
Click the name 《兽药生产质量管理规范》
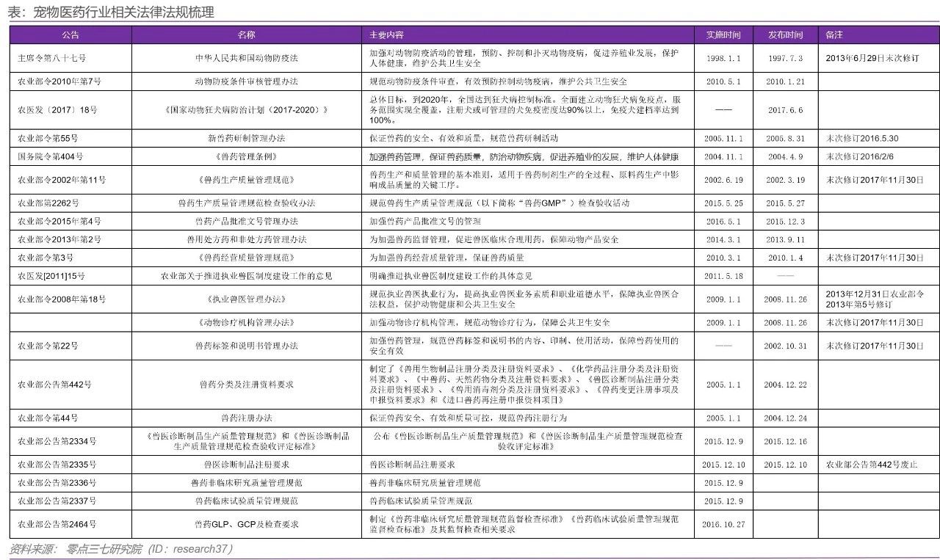pos(247,180)
